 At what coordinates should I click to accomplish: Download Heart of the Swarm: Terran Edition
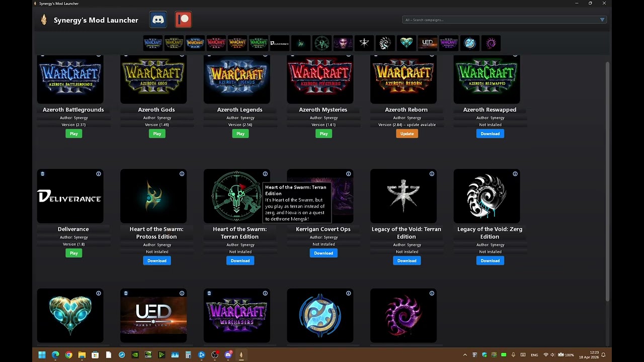coord(240,260)
